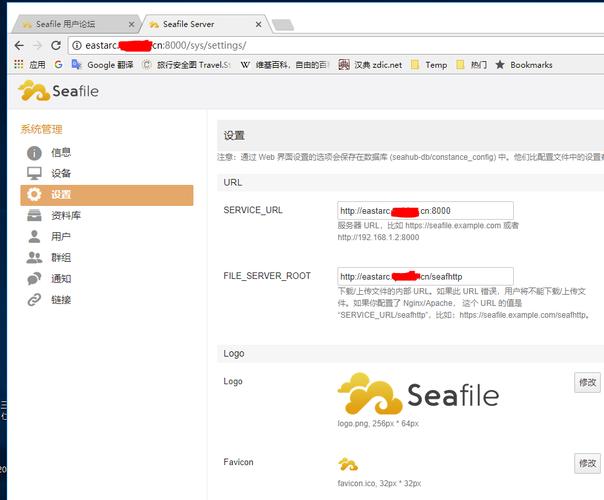The image size is (604, 500).
Task: Open the Google 翻译 bookmark
Action: tap(102, 65)
